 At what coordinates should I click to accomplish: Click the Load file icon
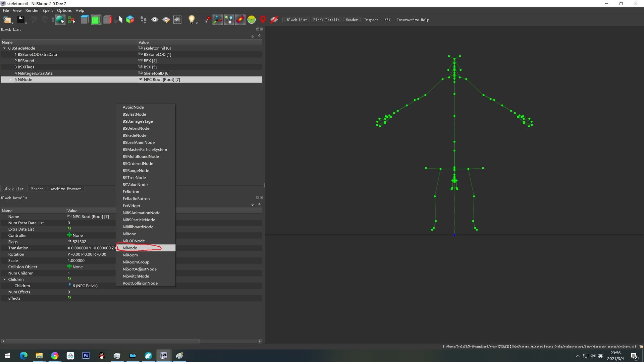(x=7, y=20)
